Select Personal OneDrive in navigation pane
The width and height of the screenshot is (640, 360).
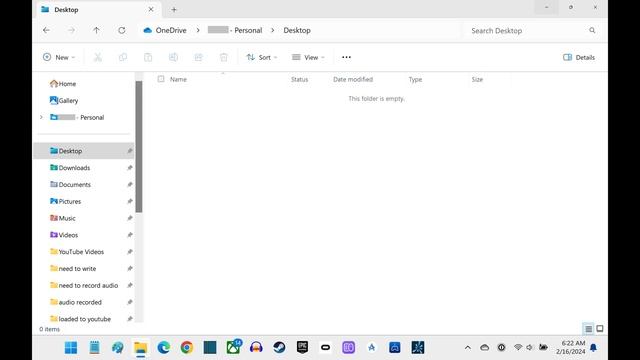point(77,117)
